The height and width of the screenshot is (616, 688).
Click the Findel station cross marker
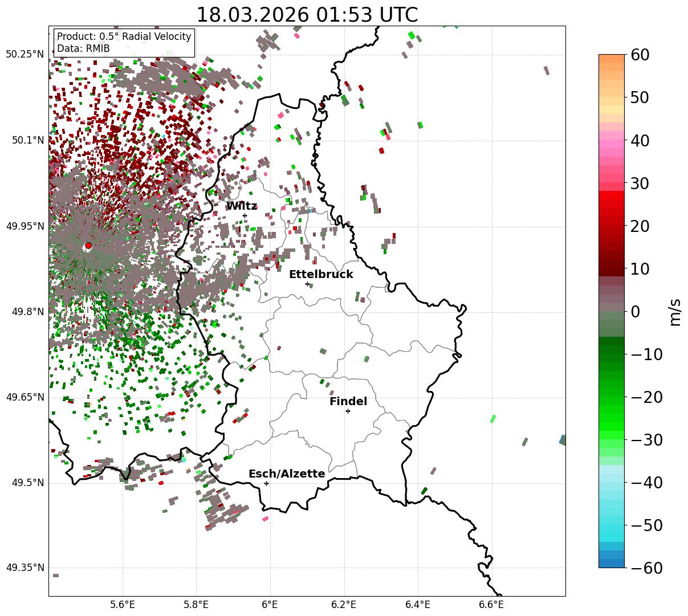pos(348,411)
